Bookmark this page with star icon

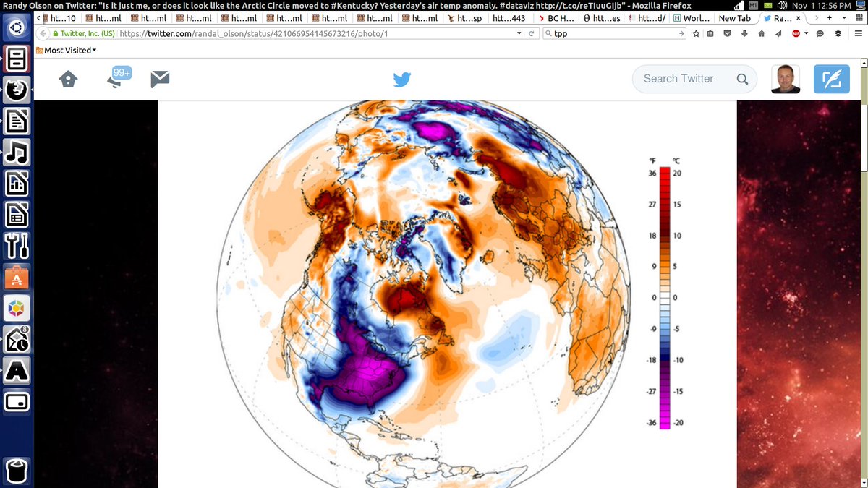click(696, 34)
